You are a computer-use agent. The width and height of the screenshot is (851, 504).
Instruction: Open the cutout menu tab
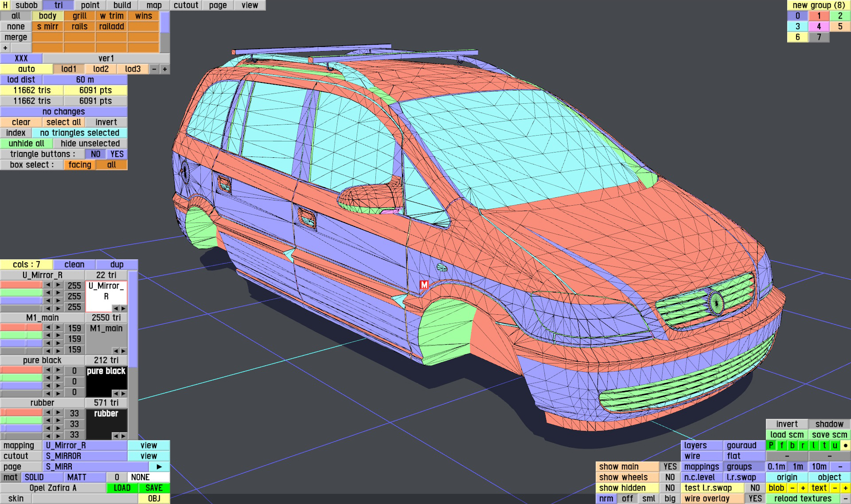point(186,5)
